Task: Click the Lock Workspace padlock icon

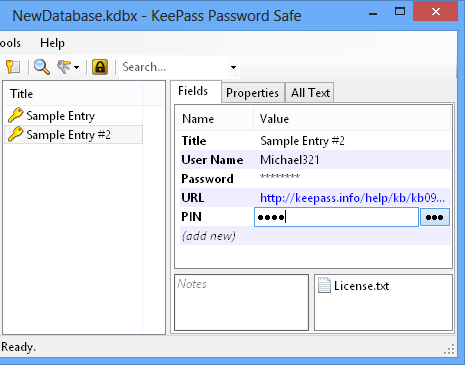Action: click(100, 67)
